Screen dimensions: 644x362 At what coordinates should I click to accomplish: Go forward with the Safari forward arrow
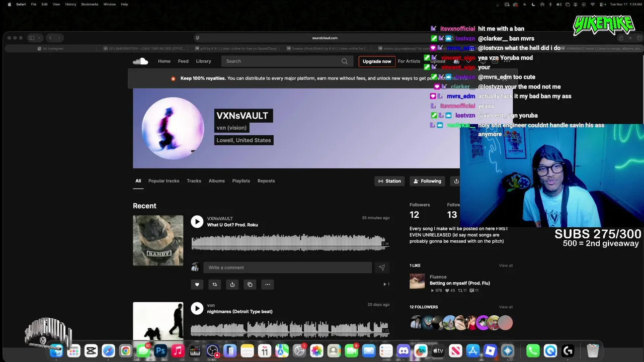tap(59, 38)
